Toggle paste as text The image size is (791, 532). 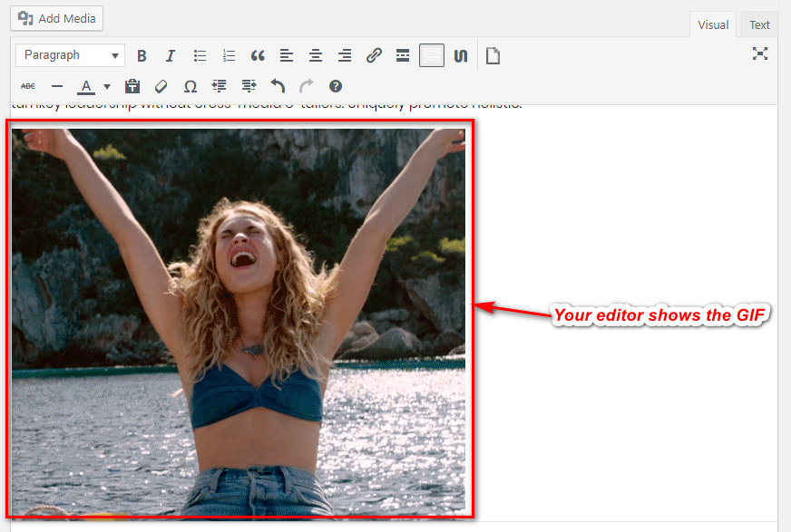[x=132, y=86]
